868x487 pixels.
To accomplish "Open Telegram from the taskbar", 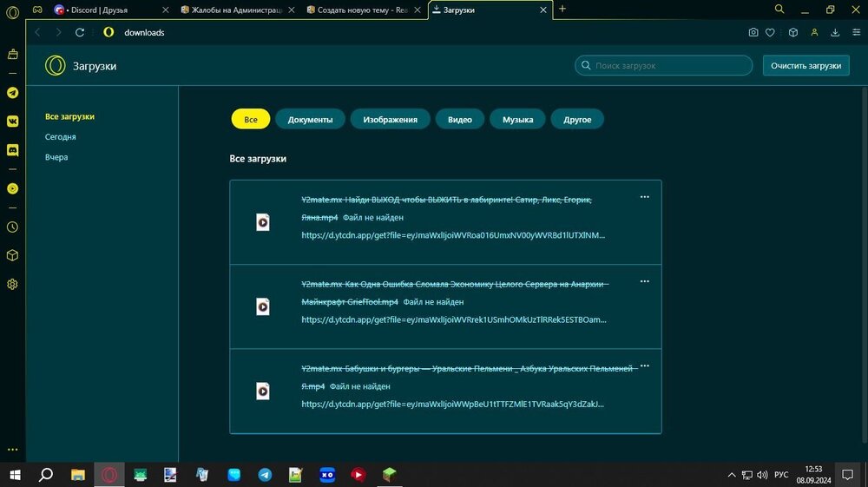I will pyautogui.click(x=265, y=475).
